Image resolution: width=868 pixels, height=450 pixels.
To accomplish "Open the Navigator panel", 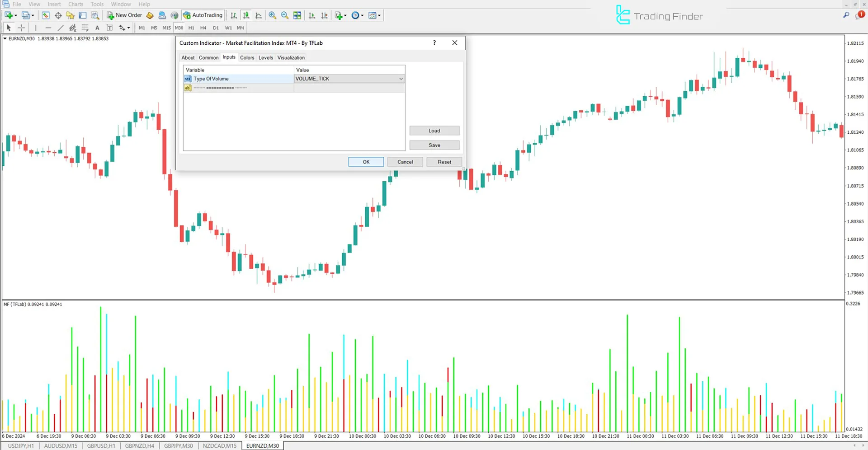I will [x=70, y=15].
